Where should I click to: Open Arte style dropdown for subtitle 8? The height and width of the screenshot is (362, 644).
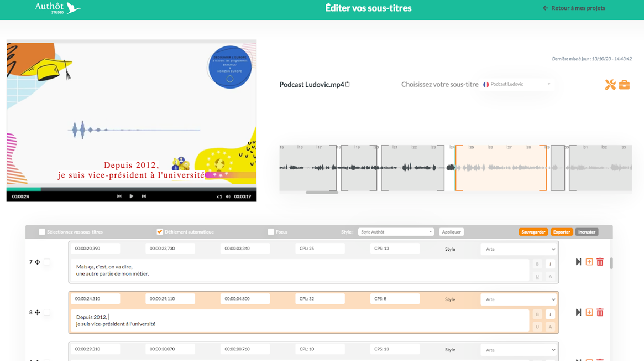tap(519, 299)
